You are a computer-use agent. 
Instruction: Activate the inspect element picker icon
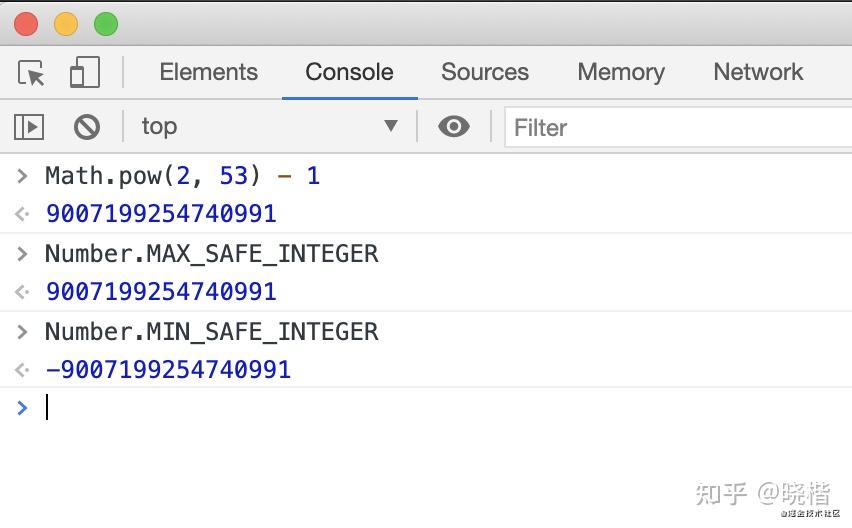tap(31, 73)
